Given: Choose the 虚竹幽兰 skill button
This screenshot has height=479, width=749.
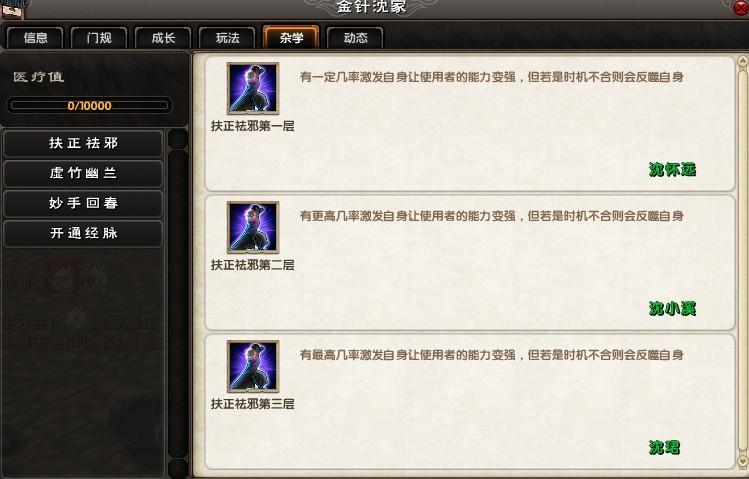Looking at the screenshot, I should pyautogui.click(x=83, y=173).
